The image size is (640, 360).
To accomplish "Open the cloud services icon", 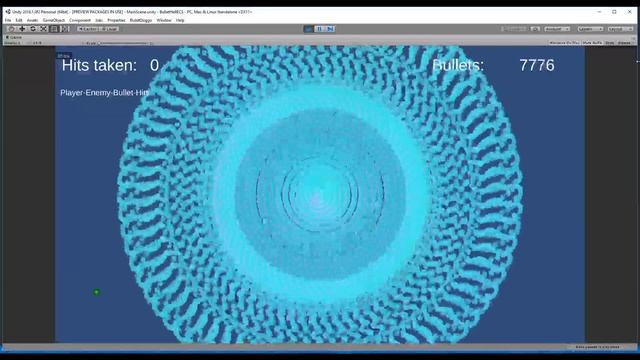I will (x=536, y=29).
